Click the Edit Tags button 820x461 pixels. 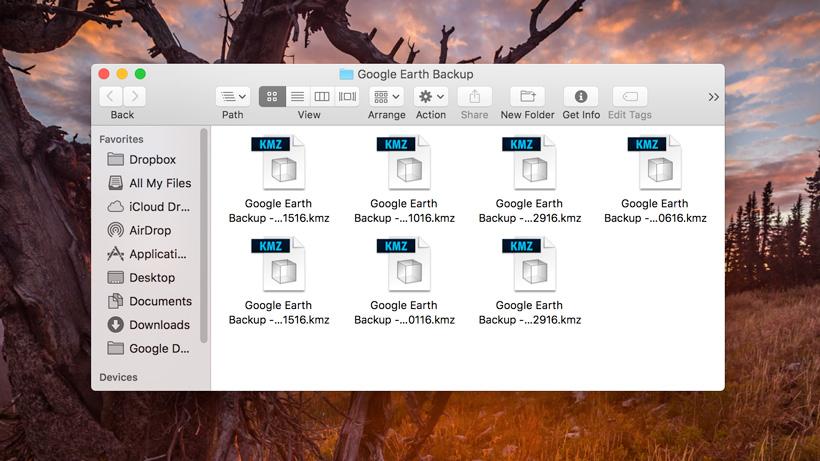coord(630,96)
